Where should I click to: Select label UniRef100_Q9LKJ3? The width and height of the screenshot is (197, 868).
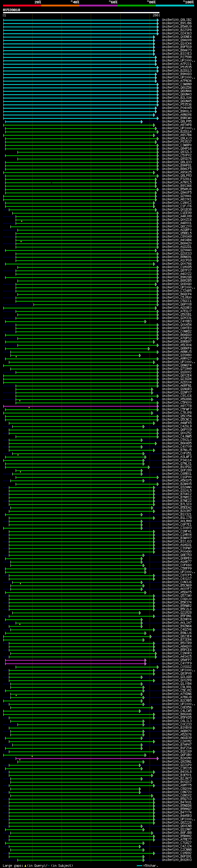coord(177,139)
